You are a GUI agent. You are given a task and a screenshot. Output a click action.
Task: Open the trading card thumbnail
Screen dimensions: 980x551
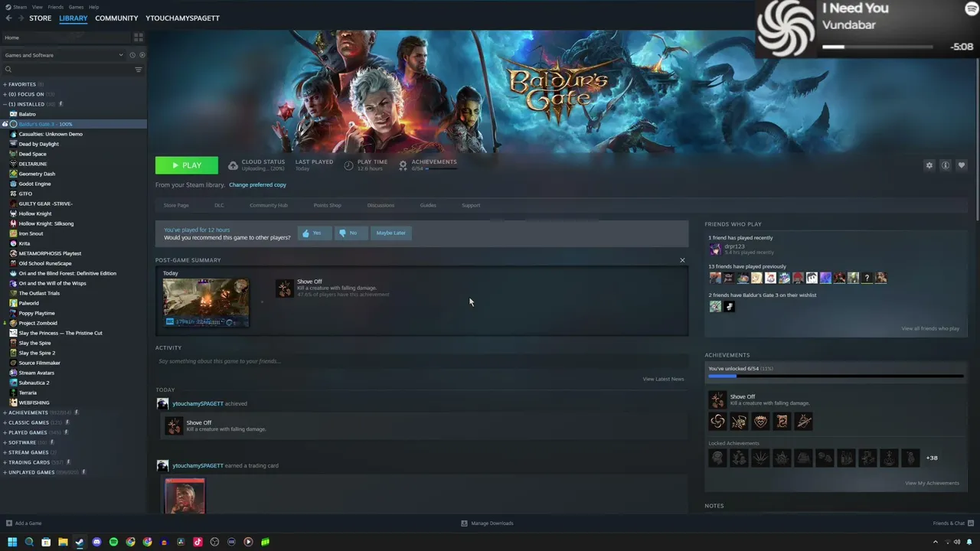(185, 496)
